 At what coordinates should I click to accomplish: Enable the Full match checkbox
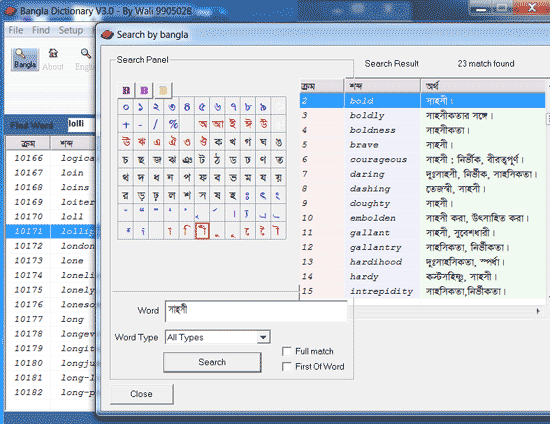(287, 351)
